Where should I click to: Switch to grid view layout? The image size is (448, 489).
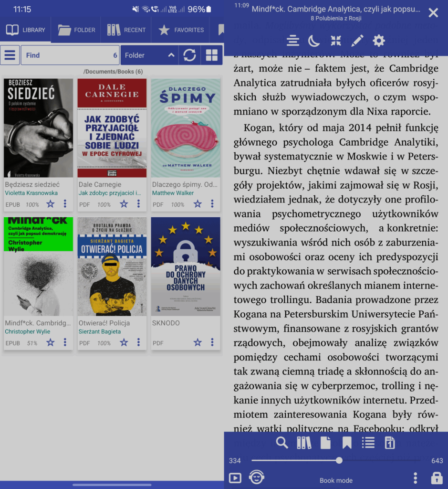point(211,55)
